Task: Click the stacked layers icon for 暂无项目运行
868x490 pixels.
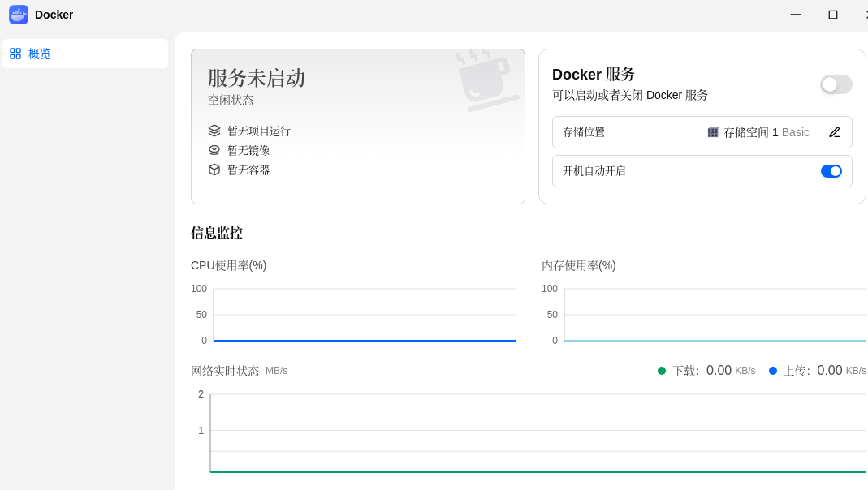Action: (214, 131)
